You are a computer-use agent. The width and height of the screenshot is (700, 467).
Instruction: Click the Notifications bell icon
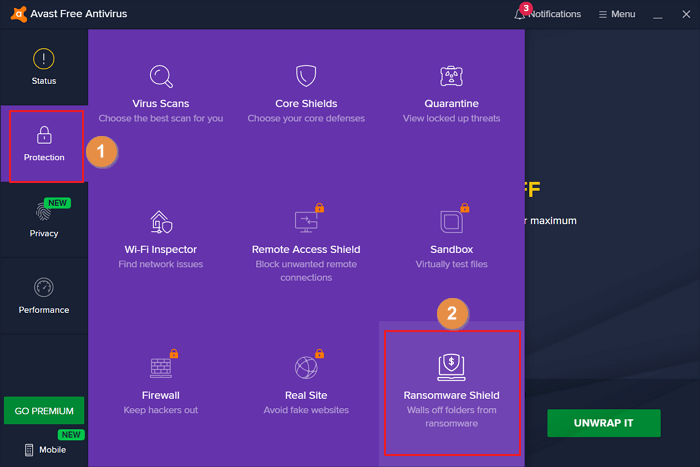tap(520, 14)
